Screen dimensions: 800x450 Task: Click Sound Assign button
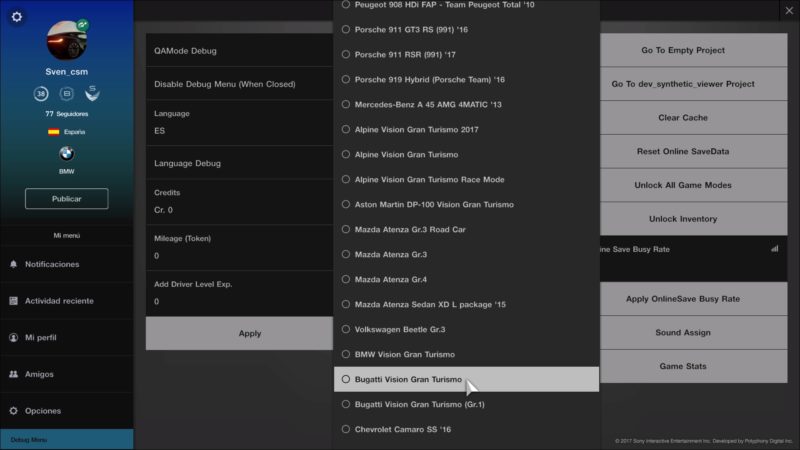(693, 332)
